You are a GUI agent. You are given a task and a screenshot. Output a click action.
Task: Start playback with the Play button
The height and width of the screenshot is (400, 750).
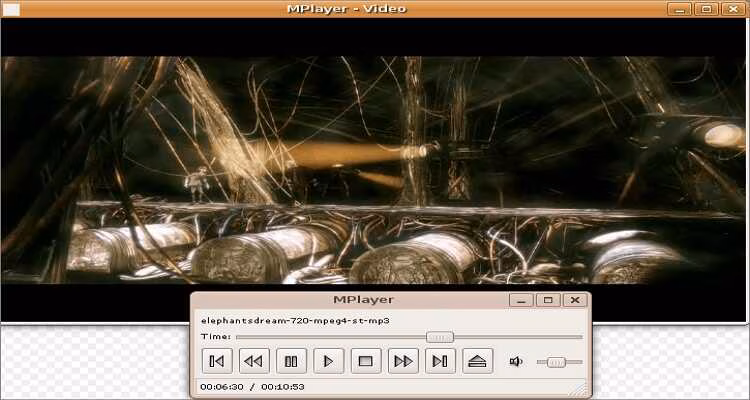point(329,361)
